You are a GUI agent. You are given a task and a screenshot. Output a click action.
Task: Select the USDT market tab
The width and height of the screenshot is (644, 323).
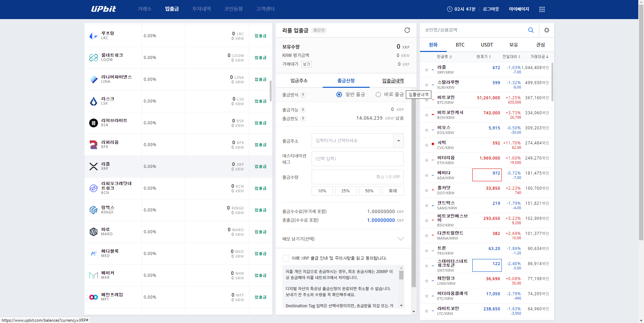click(x=487, y=45)
